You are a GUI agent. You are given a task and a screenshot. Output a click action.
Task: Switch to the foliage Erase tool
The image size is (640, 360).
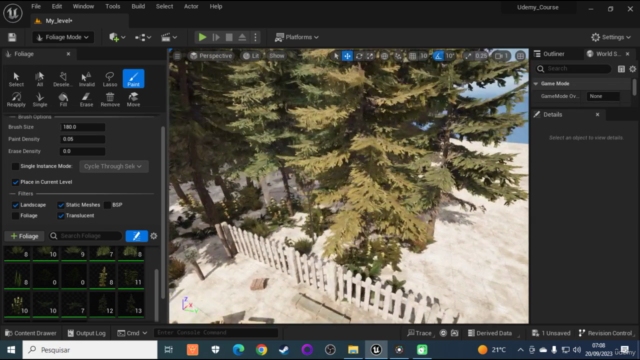pos(87,99)
